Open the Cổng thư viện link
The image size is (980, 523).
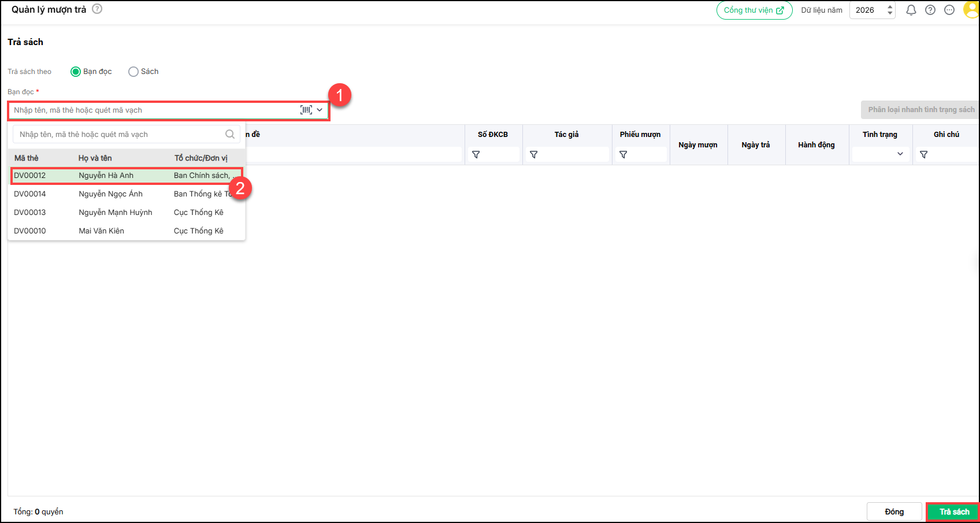(754, 10)
